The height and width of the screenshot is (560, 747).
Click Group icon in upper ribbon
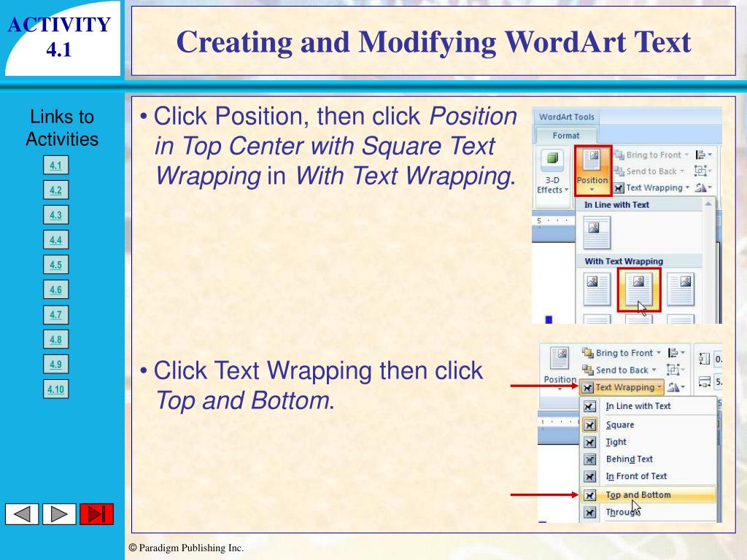[703, 171]
